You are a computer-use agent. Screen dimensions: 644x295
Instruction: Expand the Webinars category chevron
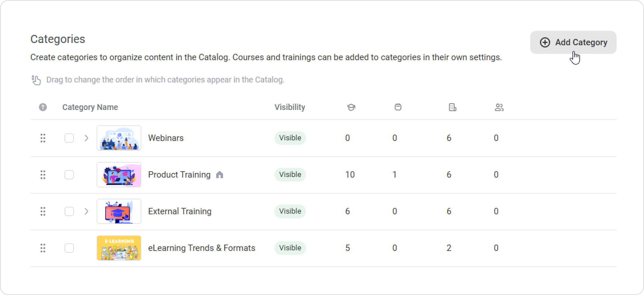[86, 138]
